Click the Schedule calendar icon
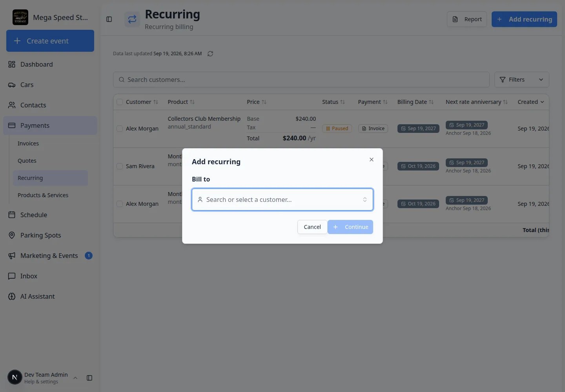Viewport: 565px width, 392px height. point(12,215)
